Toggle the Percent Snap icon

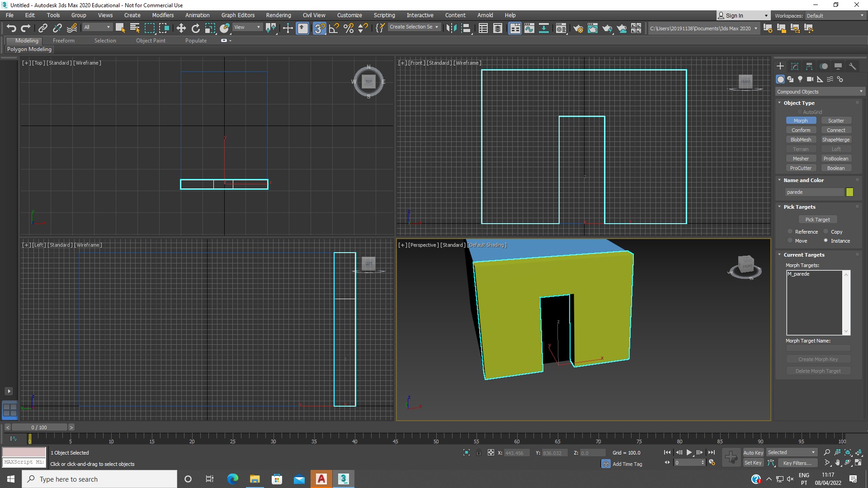pyautogui.click(x=349, y=28)
